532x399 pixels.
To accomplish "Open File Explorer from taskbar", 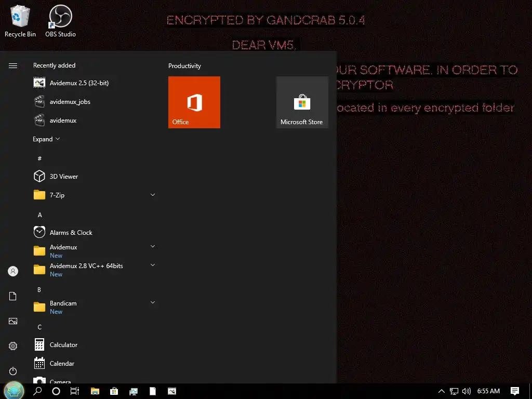I will point(95,391).
